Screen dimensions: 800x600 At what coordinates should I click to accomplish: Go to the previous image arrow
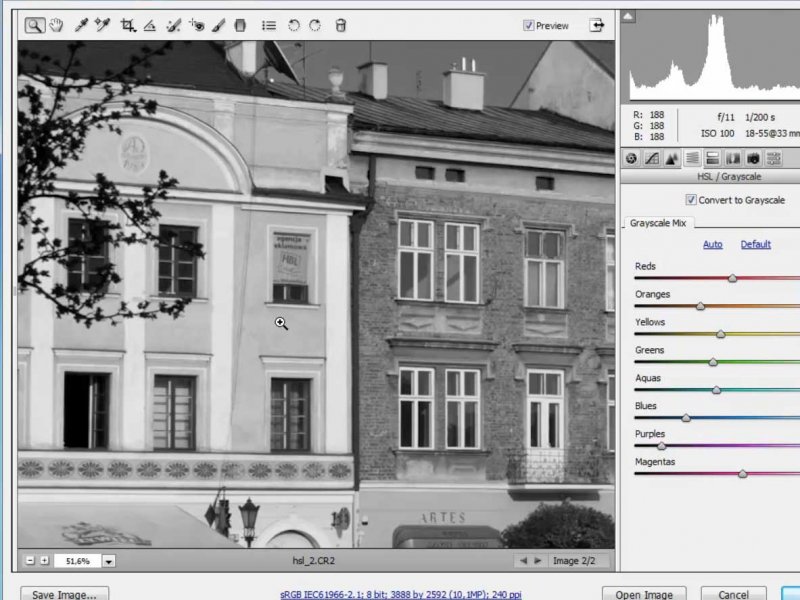pyautogui.click(x=523, y=562)
